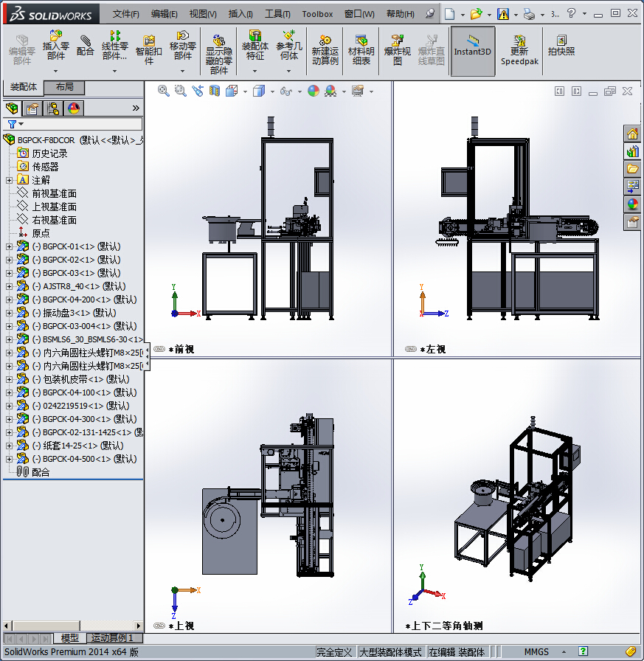Select PropertyManager tab icon
The image size is (644, 661).
click(32, 108)
